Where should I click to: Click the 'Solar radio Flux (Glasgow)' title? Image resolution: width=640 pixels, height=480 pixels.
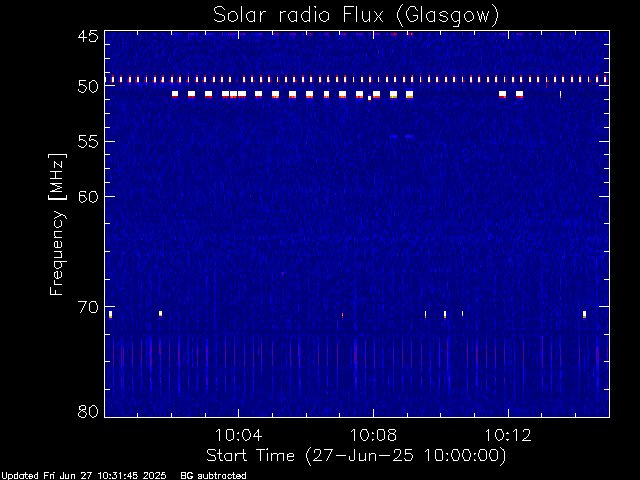[356, 15]
